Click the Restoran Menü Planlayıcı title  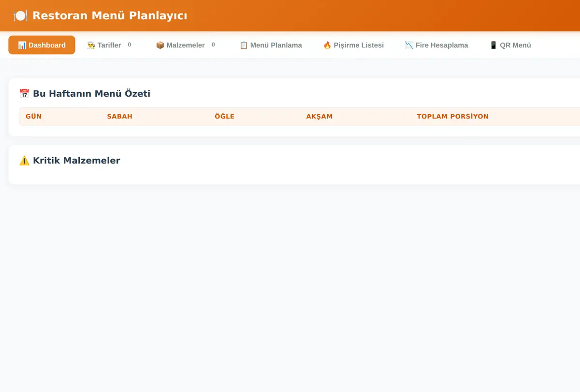tap(110, 15)
